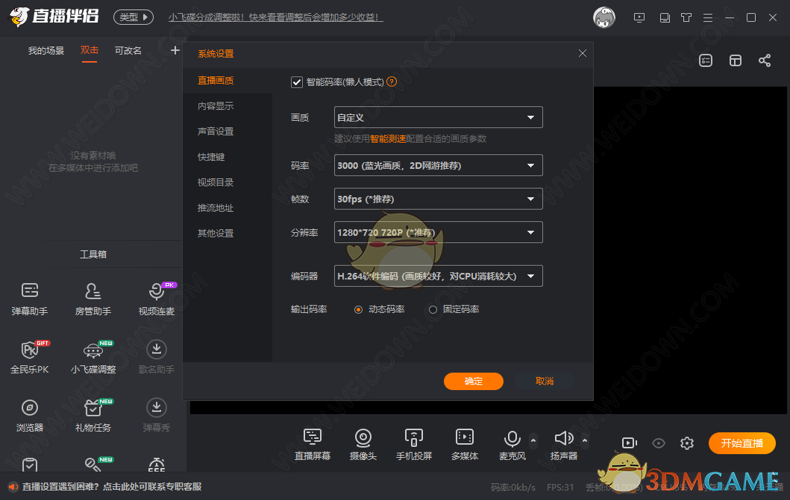Click the skin shirt icon in title bar
Screen dimensions: 790x500
[686, 18]
